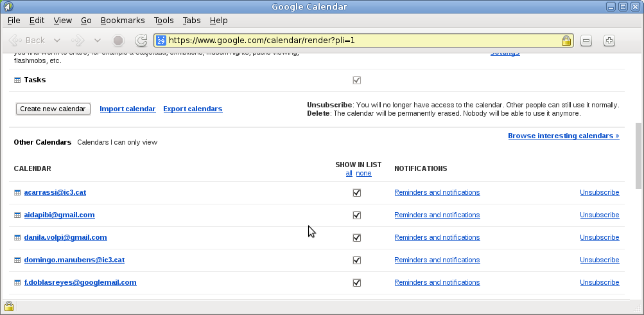Open the Tools menu

click(164, 20)
